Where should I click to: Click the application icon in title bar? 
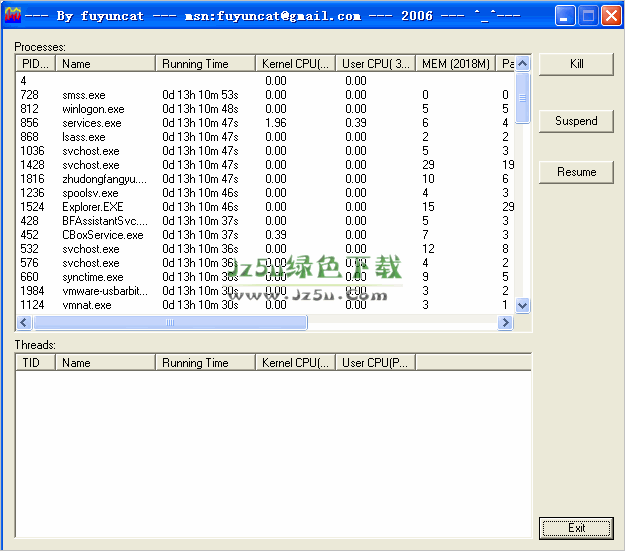(x=12, y=16)
